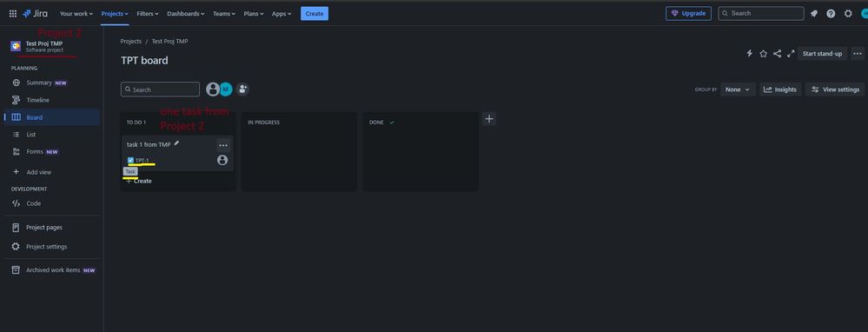Focus the top global Search field
Screen dimensions: 868x332
[761, 13]
